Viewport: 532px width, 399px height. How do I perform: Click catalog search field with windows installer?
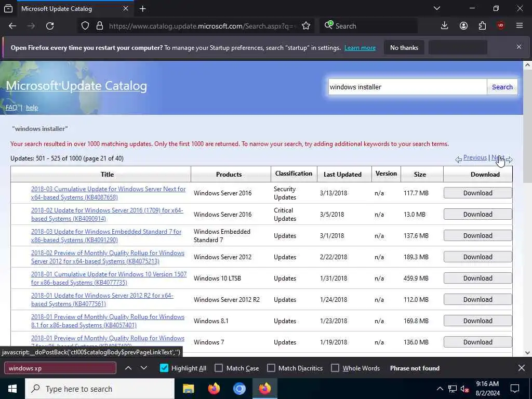[x=407, y=87]
